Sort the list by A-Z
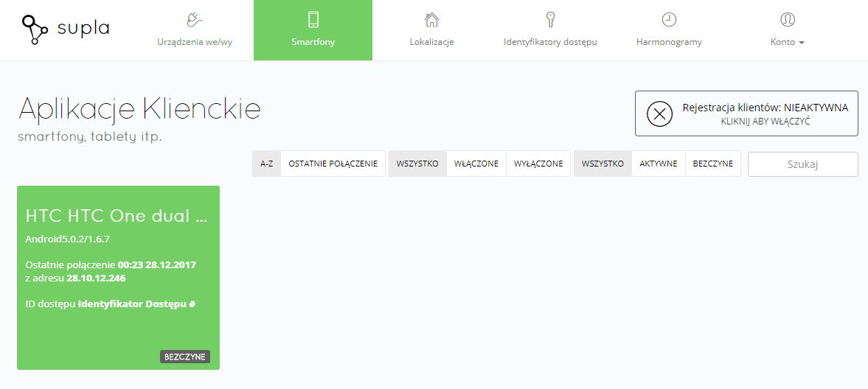 pyautogui.click(x=267, y=164)
